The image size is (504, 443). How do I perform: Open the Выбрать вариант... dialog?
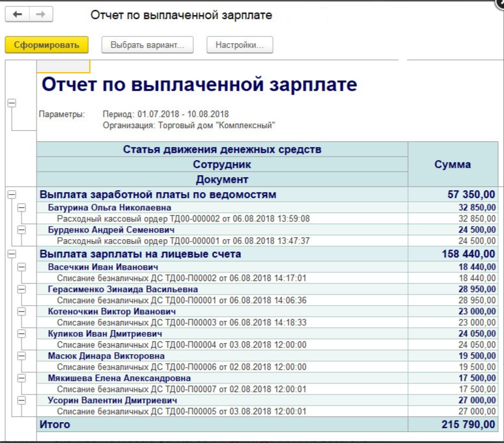pos(148,45)
